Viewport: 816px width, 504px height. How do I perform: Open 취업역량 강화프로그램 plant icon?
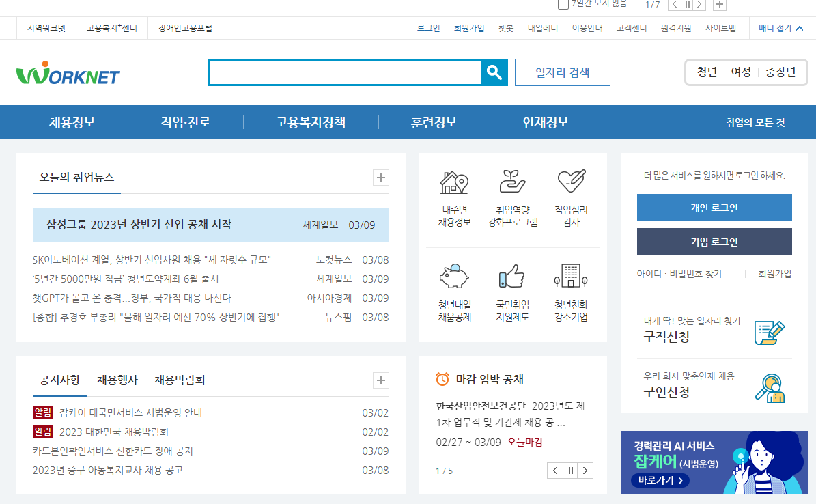coord(513,182)
